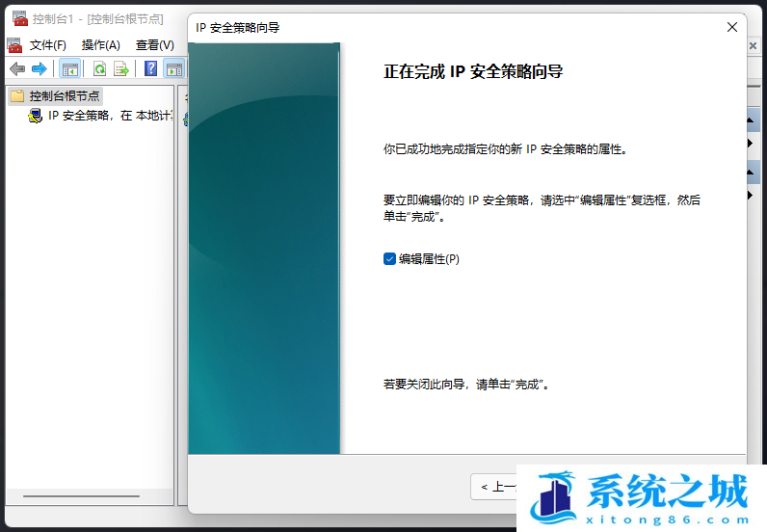Toggle the show/hide console tree icon
The height and width of the screenshot is (532, 767).
pos(69,69)
